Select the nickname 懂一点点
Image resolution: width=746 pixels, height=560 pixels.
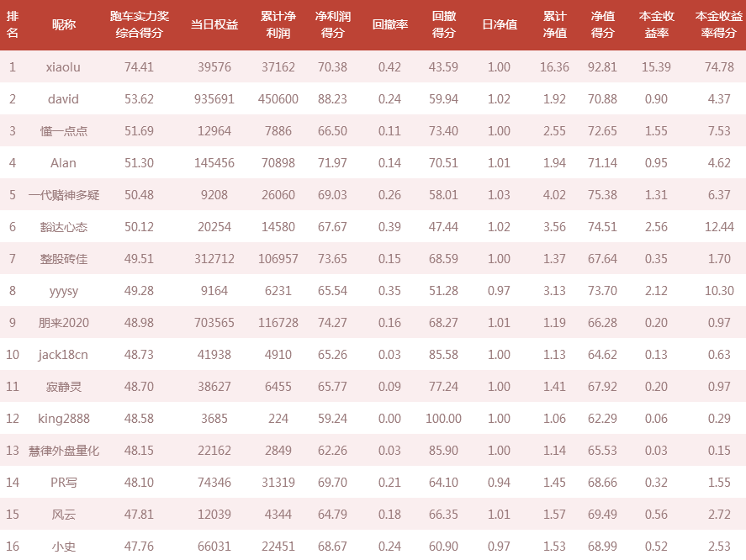(63, 131)
